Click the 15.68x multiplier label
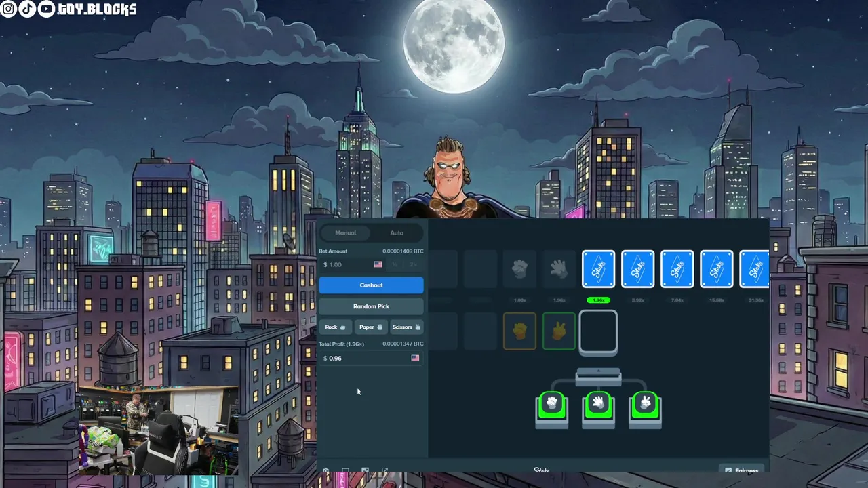Screen dimensions: 868x488 717,300
